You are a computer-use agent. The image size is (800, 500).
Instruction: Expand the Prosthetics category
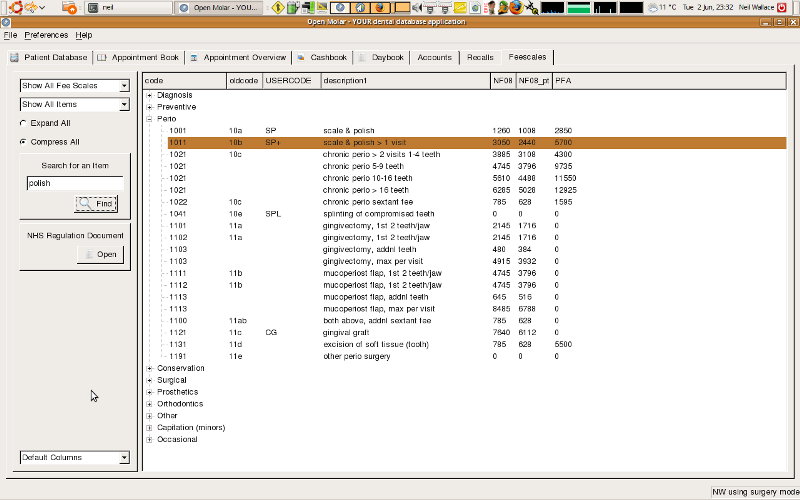[x=149, y=392]
